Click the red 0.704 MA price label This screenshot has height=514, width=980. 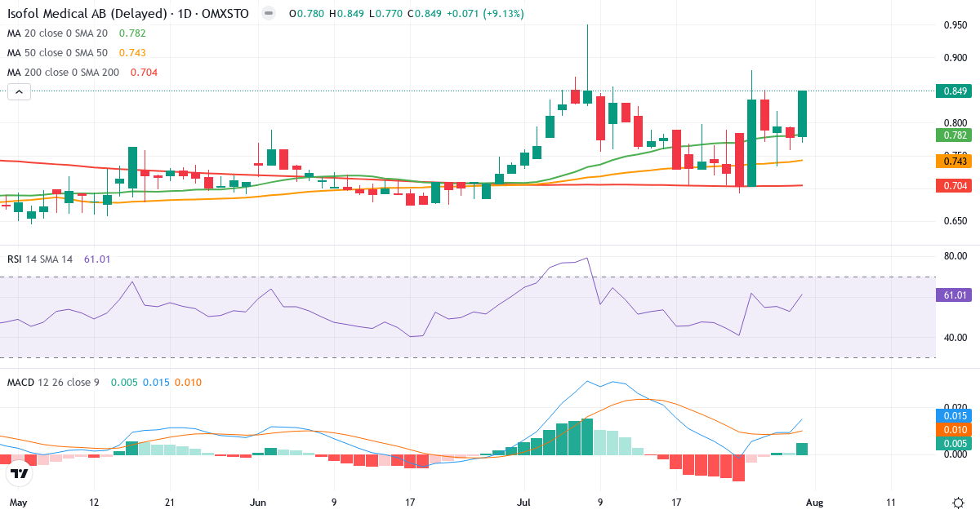[x=954, y=186]
